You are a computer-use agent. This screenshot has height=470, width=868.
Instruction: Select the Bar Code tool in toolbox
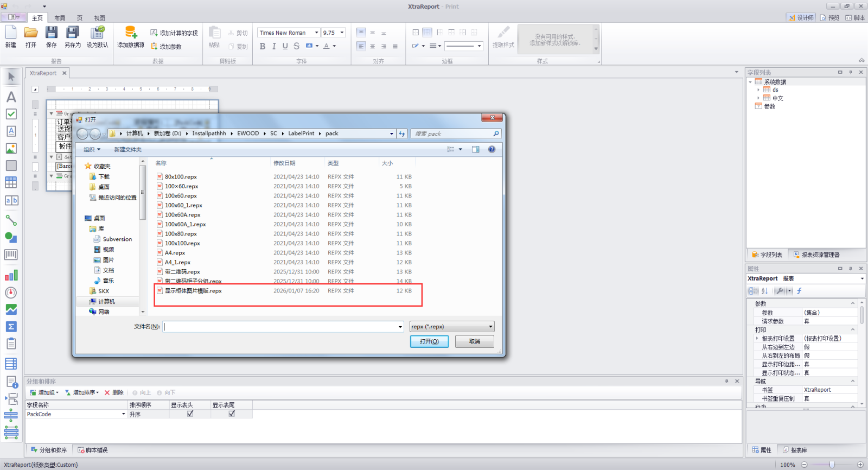click(x=11, y=255)
